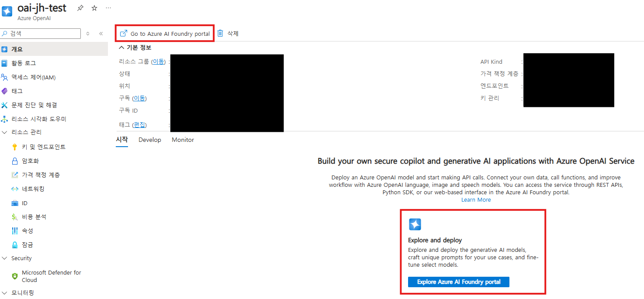This screenshot has height=299, width=644.
Task: Click the 네트워킹 network icon
Action: (15, 189)
